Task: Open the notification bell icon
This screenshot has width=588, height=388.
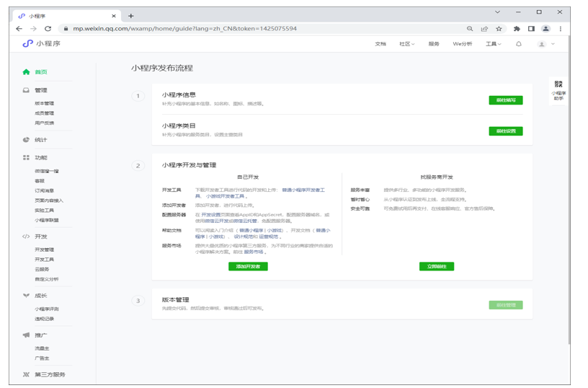Action: tap(519, 44)
